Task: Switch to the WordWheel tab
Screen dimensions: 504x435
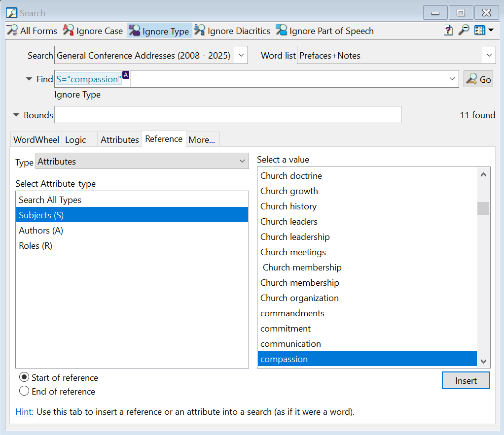Action: 36,139
